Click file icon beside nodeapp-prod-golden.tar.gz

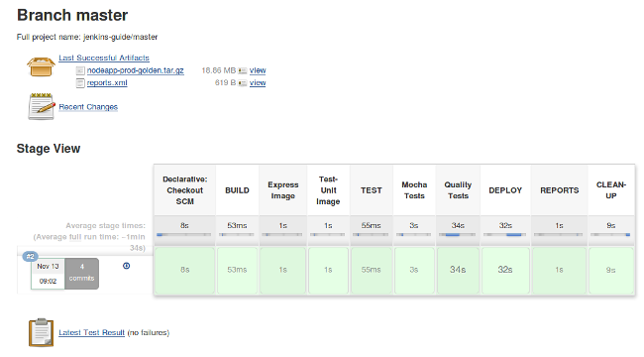[x=80, y=70]
